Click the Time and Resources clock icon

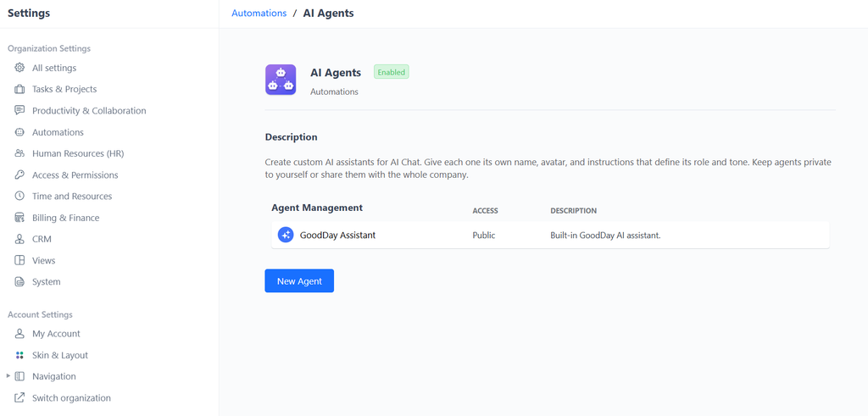[x=19, y=196]
